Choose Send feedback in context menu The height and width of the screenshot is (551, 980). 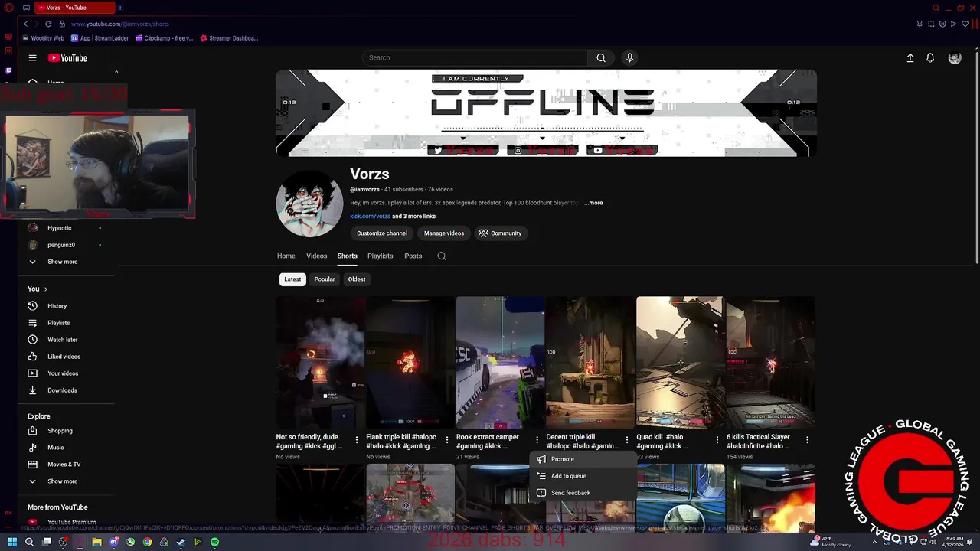[x=583, y=493]
